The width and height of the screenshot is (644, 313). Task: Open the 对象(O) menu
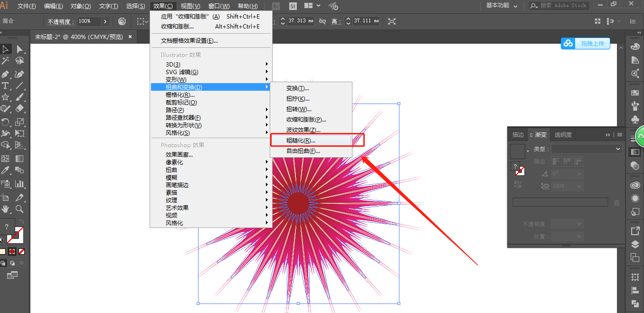81,6
